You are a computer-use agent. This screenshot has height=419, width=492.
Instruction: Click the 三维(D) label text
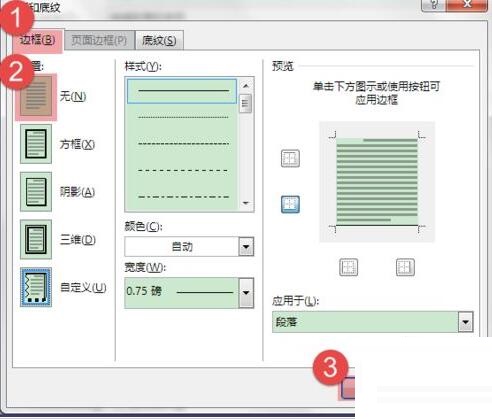(78, 240)
